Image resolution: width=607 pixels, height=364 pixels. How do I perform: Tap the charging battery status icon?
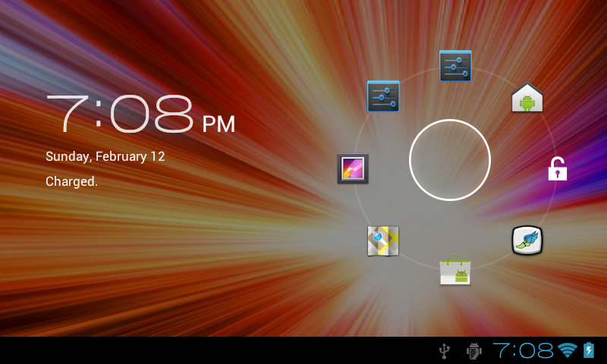tap(589, 350)
